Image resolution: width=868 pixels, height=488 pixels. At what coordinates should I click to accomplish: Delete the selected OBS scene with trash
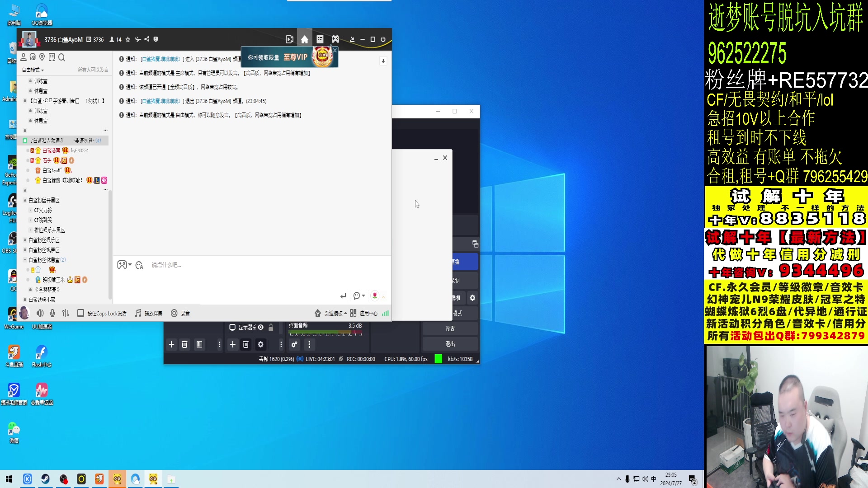click(184, 344)
